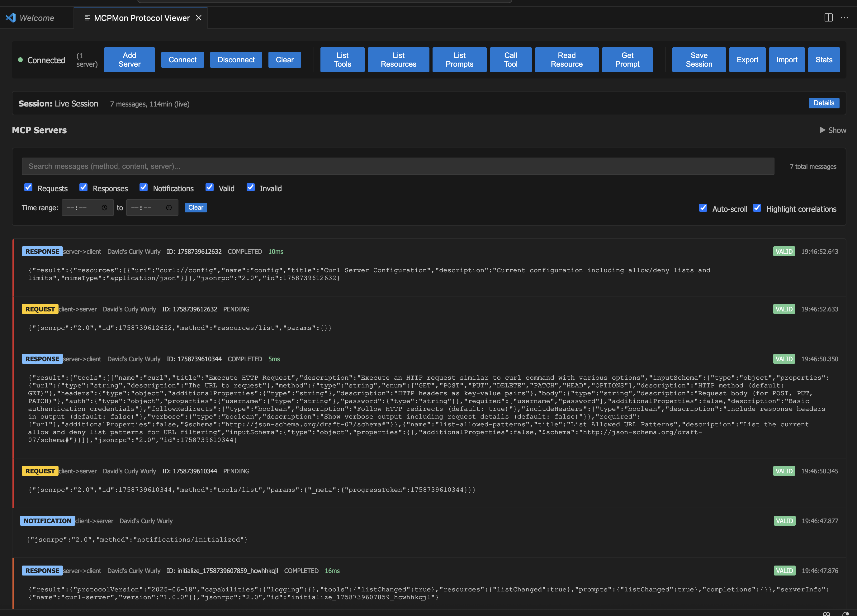Disable Highlight correlations checkbox
This screenshot has height=616, width=857.
click(757, 208)
